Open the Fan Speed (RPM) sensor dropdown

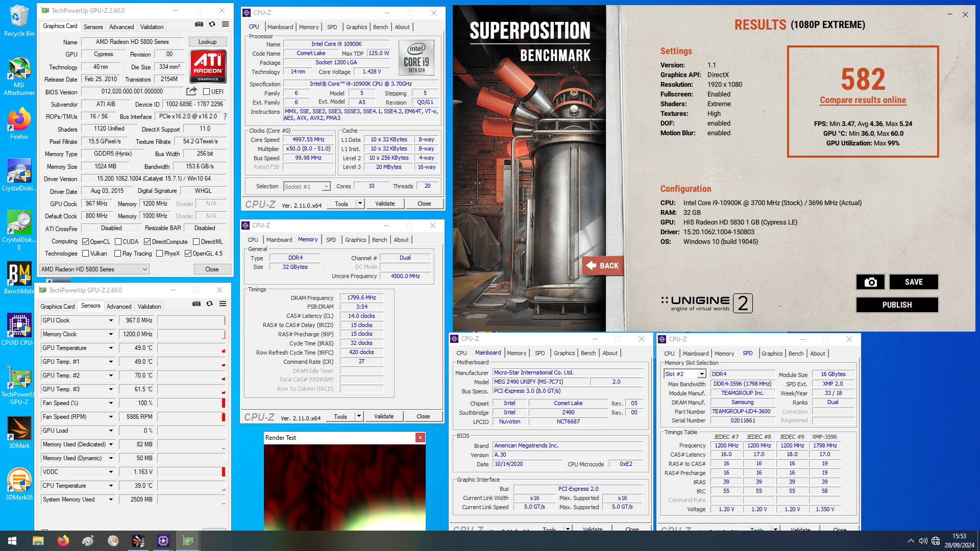111,417
